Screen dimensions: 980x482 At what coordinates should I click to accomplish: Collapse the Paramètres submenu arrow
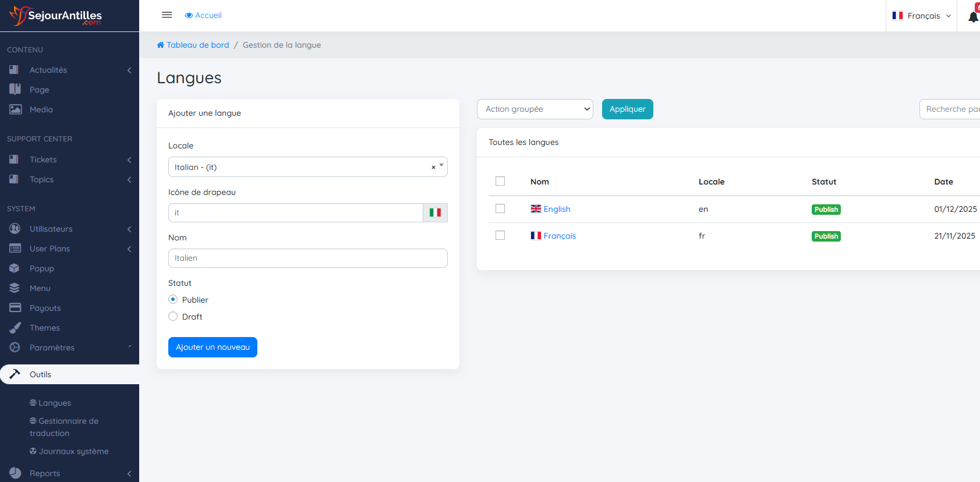129,347
